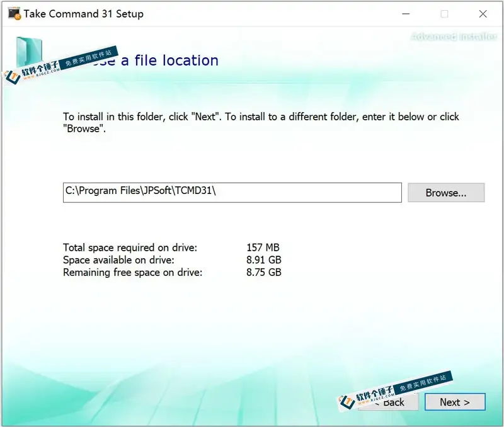Image resolution: width=504 pixels, height=427 pixels.
Task: Click the install folder path field
Action: tap(232, 193)
